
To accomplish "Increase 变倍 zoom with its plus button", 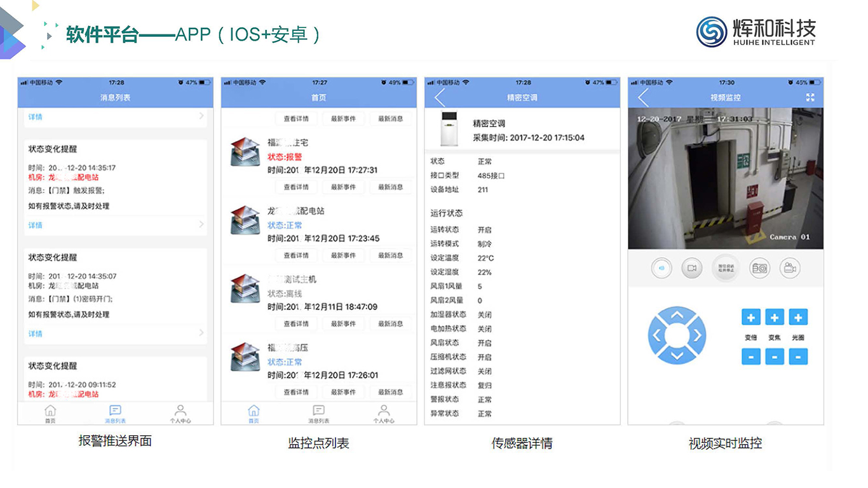I will pyautogui.click(x=751, y=318).
